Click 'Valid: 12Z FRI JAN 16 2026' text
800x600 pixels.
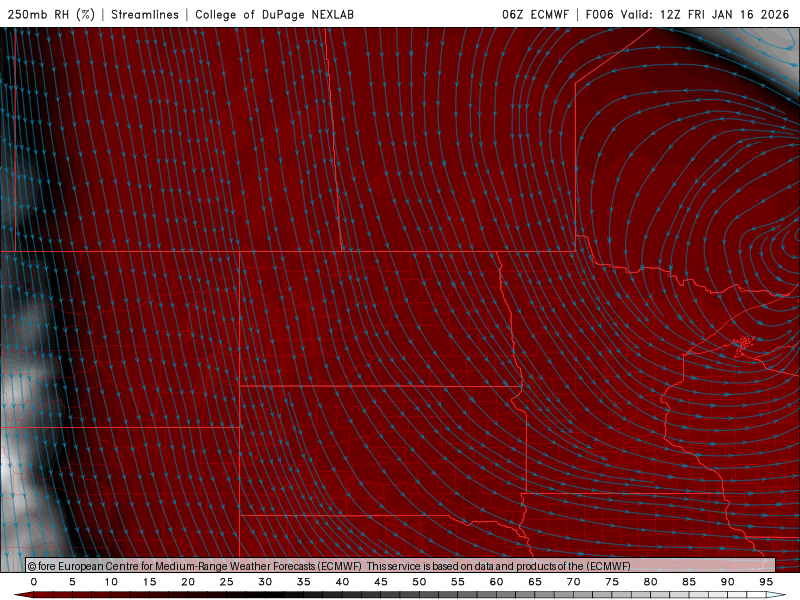coord(705,14)
